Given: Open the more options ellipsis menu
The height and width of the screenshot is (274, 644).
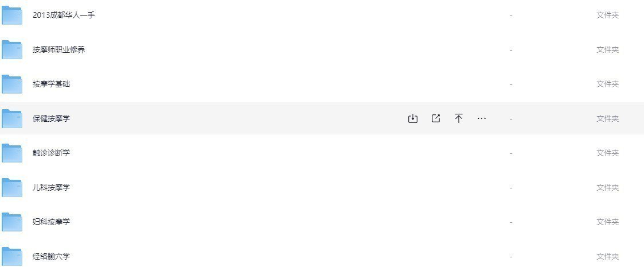Looking at the screenshot, I should [x=482, y=118].
